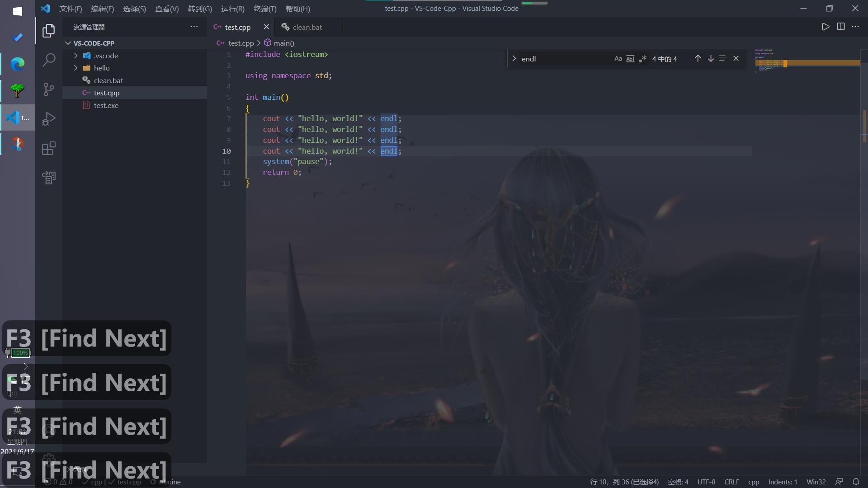868x488 pixels.
Task: Click the cursor position 行 10, 列 36
Action: [624, 482]
